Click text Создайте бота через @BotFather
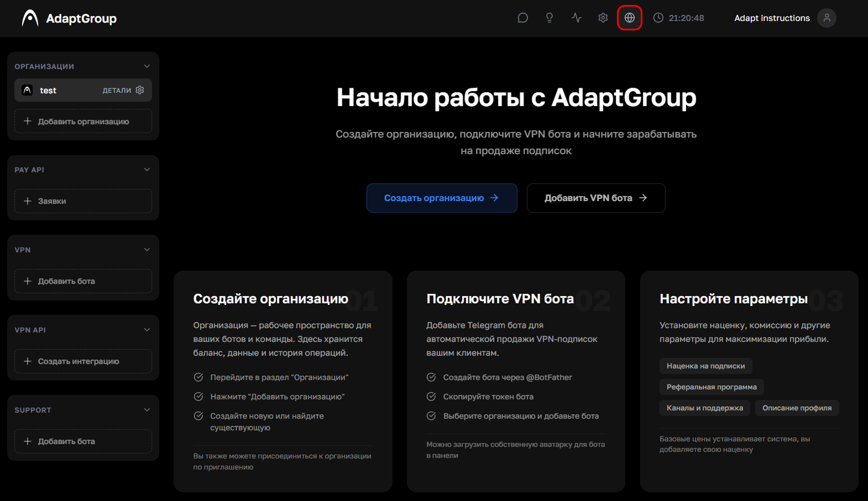Image resolution: width=868 pixels, height=501 pixels. [508, 377]
